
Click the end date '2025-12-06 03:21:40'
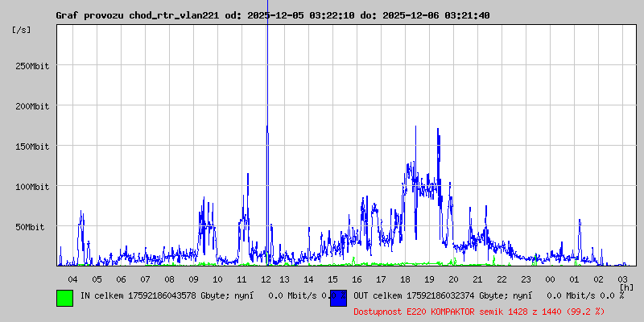coord(436,15)
